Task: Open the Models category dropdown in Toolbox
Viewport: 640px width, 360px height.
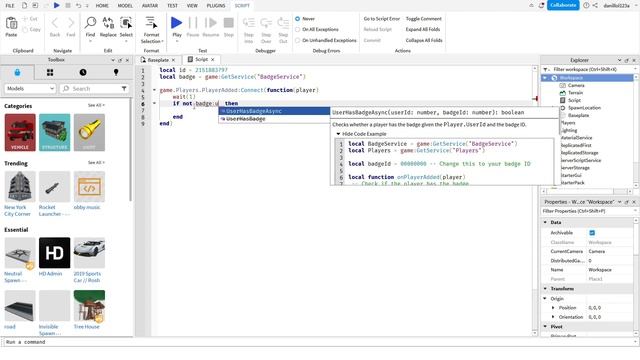Action: [30, 89]
